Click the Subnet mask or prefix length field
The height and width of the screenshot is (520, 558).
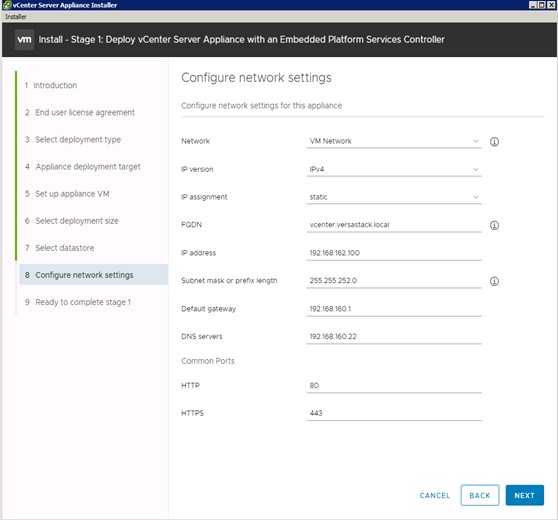(394, 281)
